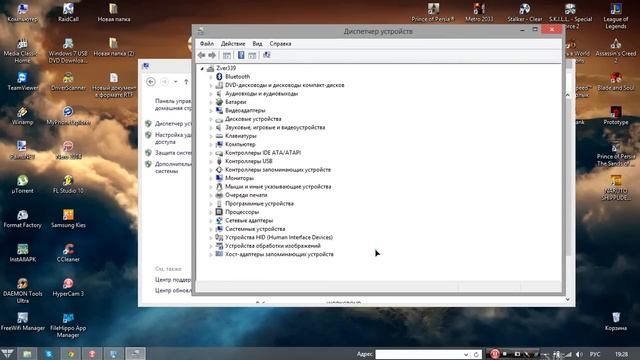Viewport: 640px width, 360px height.
Task: Open the Справка menu
Action: pos(280,44)
